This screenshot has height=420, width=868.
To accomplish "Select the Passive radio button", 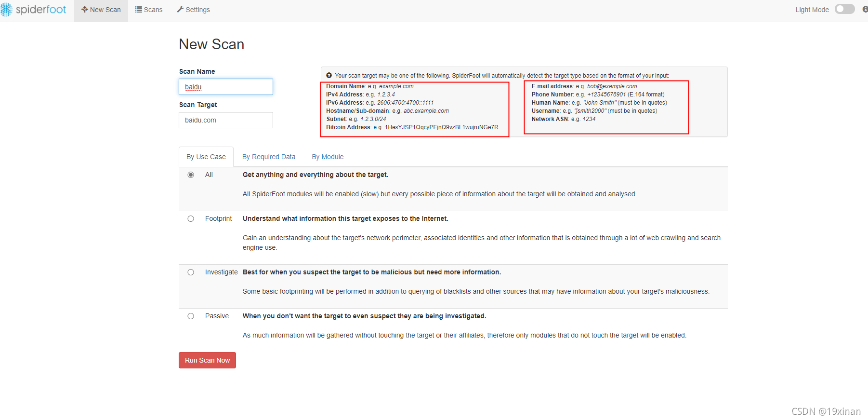I will pyautogui.click(x=191, y=316).
